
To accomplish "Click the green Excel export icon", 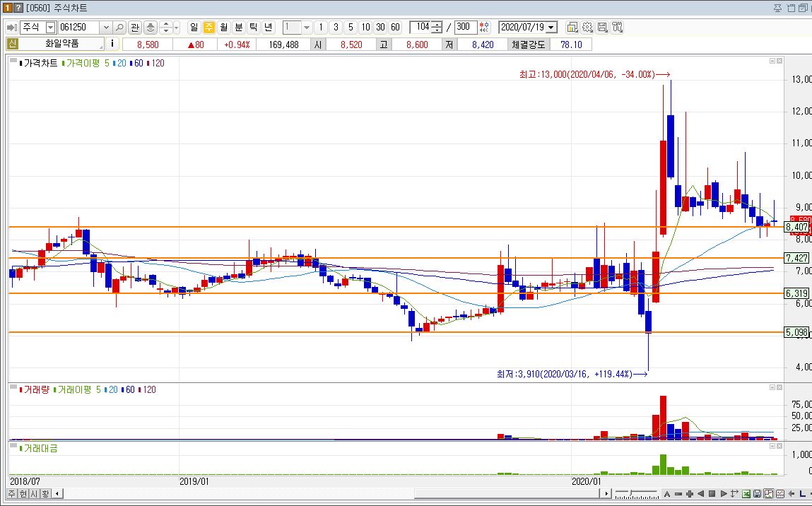I will pos(746,494).
